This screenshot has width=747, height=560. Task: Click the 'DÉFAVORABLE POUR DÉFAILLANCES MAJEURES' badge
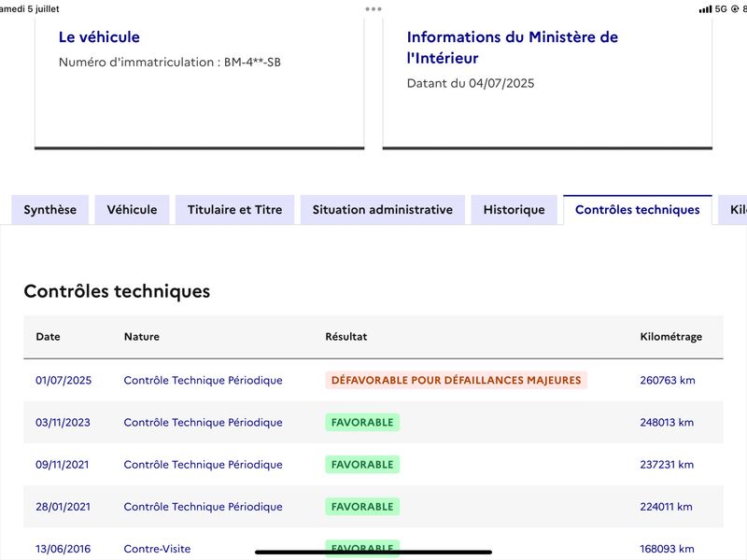[457, 381]
